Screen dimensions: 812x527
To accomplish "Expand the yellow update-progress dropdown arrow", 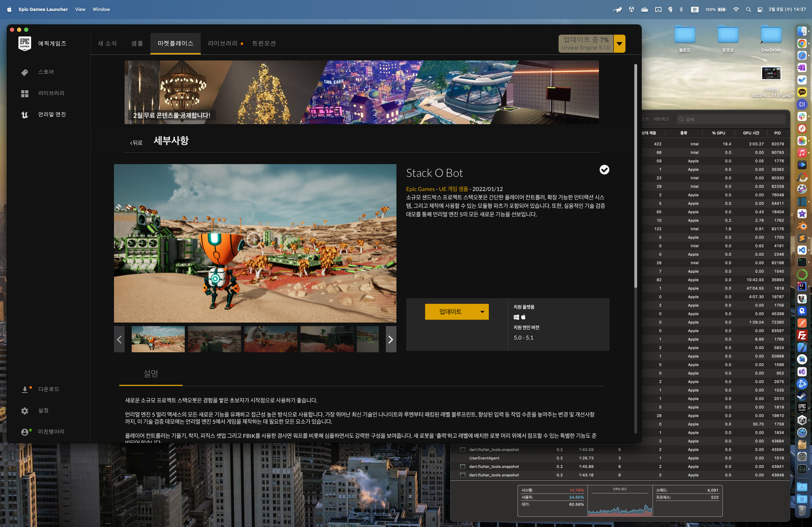I will click(x=619, y=44).
